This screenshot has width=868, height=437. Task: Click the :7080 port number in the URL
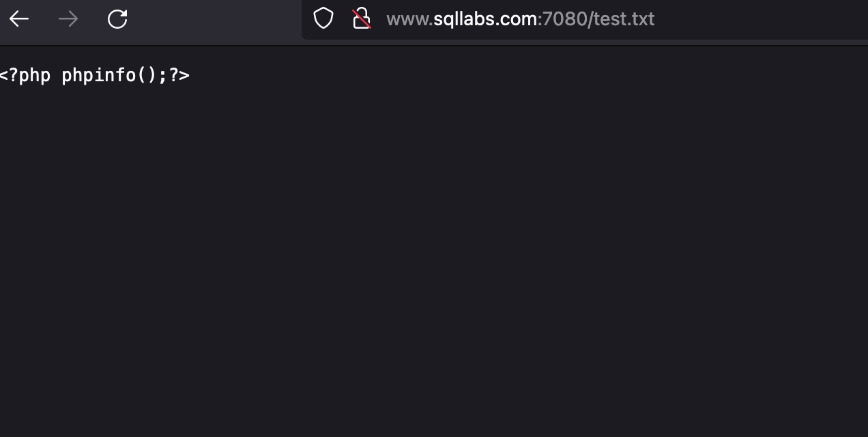[x=563, y=18]
